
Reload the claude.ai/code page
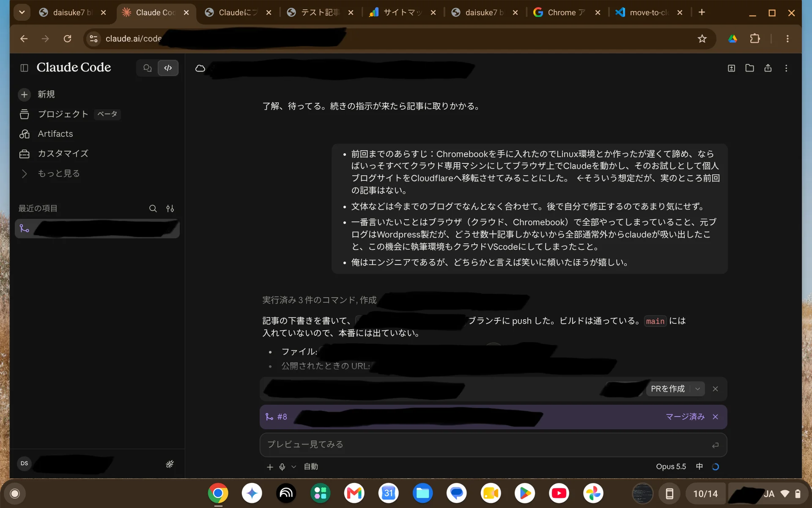click(67, 39)
